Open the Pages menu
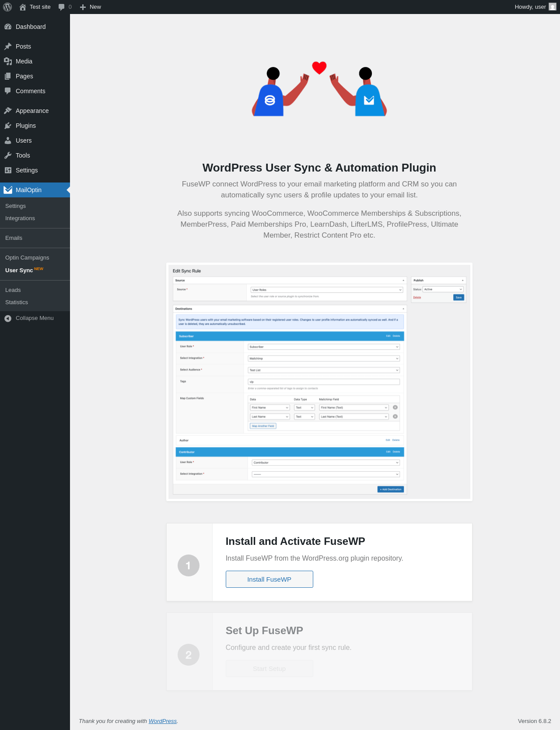The height and width of the screenshot is (730, 560). pos(35,76)
